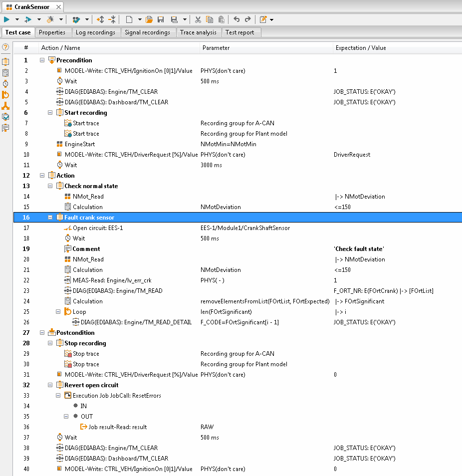Select the wait clock icon in the sidebar
The width and height of the screenshot is (462, 476).
tap(5, 84)
